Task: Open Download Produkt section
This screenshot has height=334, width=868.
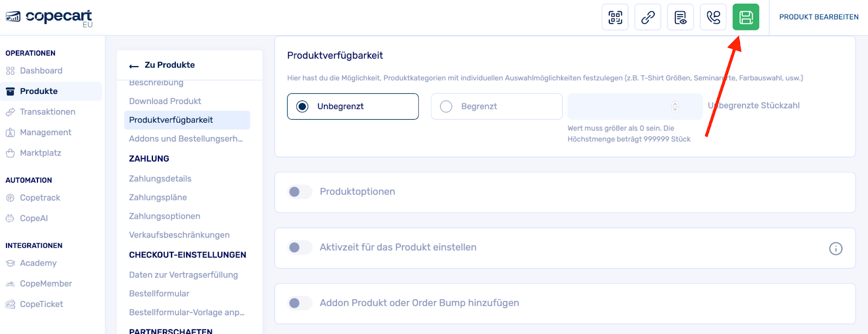Action: coord(165,101)
